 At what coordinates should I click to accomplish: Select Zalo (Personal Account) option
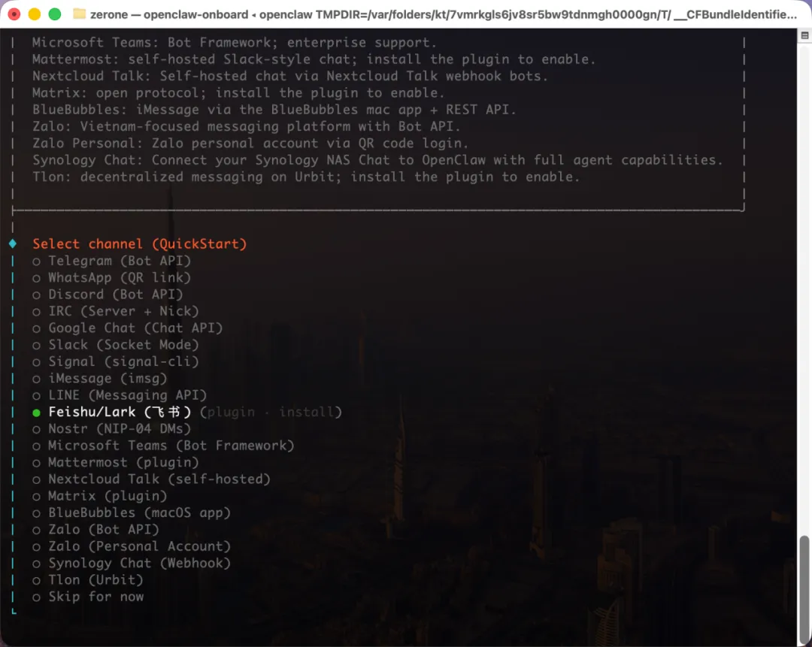[x=132, y=546]
